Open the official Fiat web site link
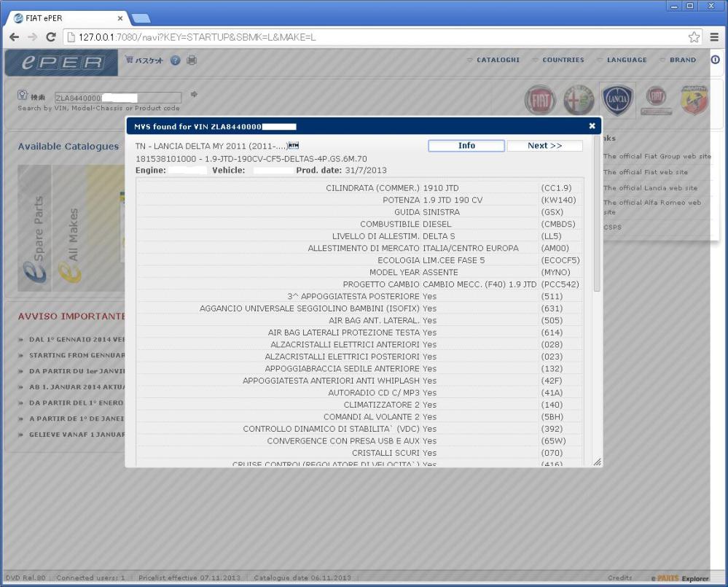Viewport: 728px width, 587px height. click(646, 172)
